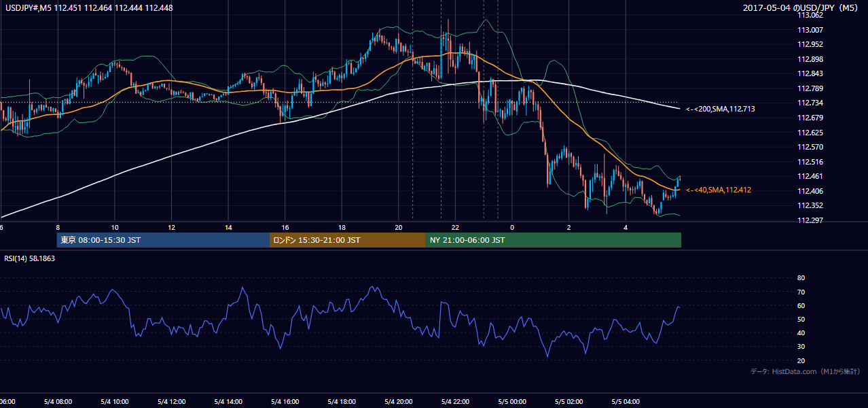Click the RSI 60 level label

click(801, 305)
